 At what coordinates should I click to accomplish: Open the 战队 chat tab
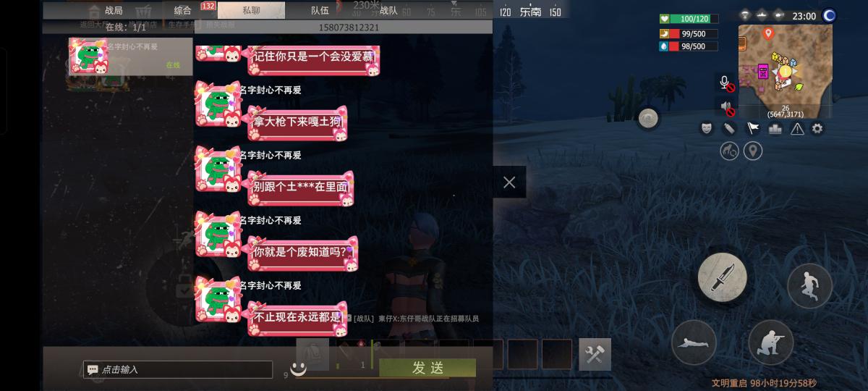tap(388, 10)
